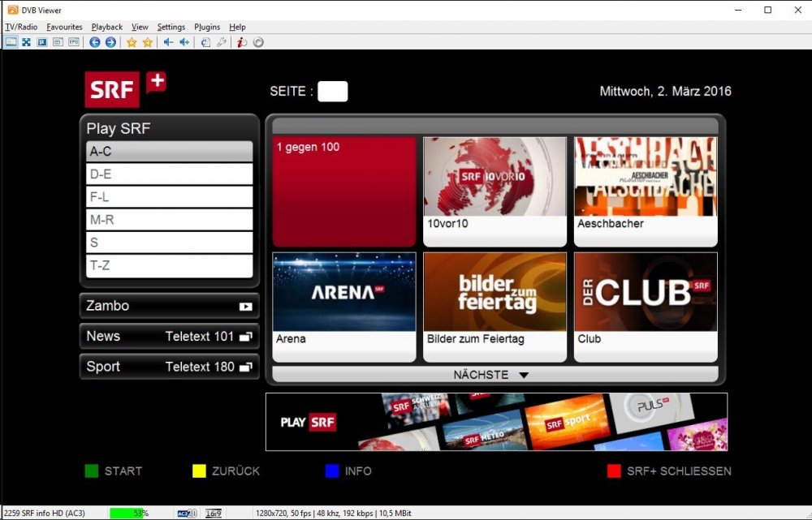The height and width of the screenshot is (520, 812).
Task: Click the blue back navigation arrow
Action: 97,41
